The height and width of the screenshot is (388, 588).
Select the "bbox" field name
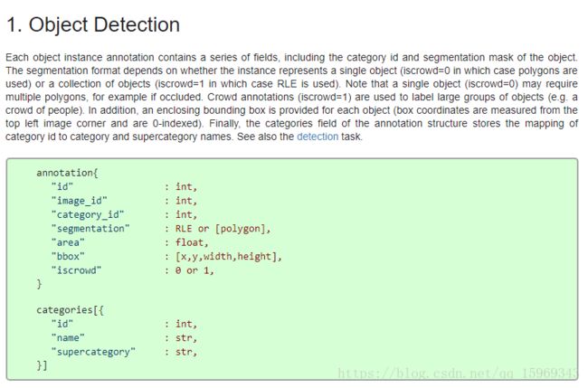tap(68, 257)
